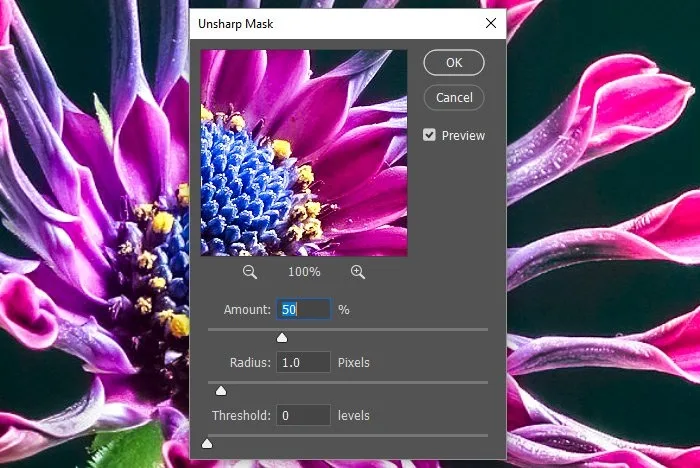The height and width of the screenshot is (468, 700).
Task: Close the Unsharp Mask dialog
Action: pyautogui.click(x=491, y=23)
